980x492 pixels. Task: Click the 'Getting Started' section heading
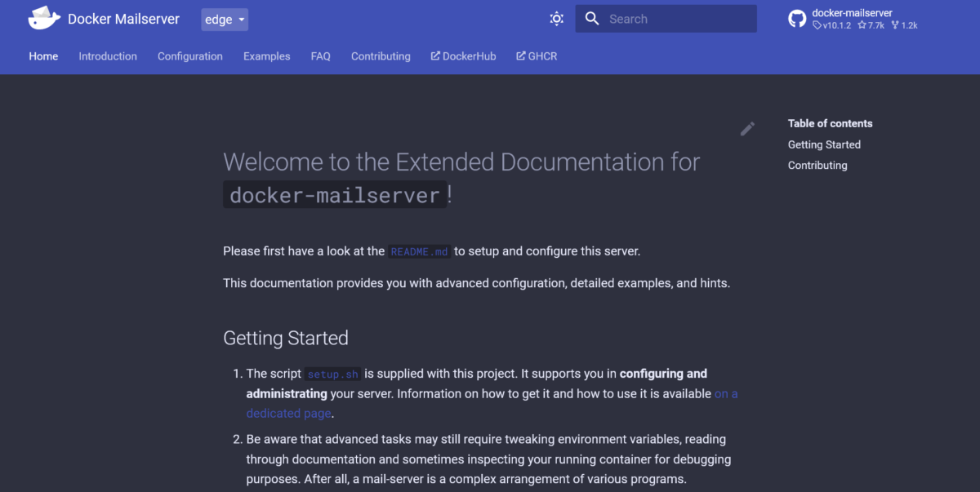[286, 338]
